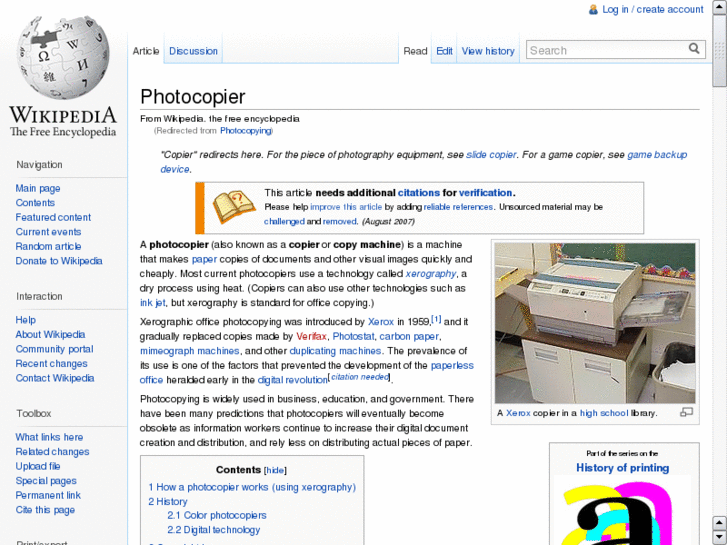The height and width of the screenshot is (545, 727).
Task: Click History of printing series title
Action: point(623,468)
